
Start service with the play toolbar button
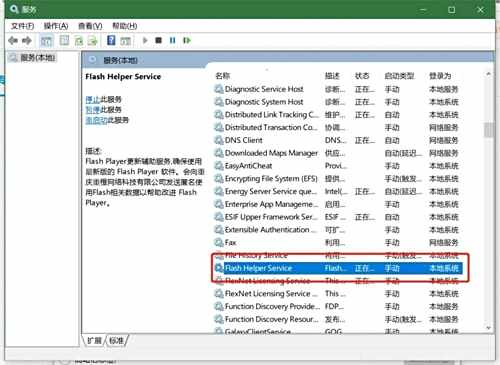tap(145, 40)
